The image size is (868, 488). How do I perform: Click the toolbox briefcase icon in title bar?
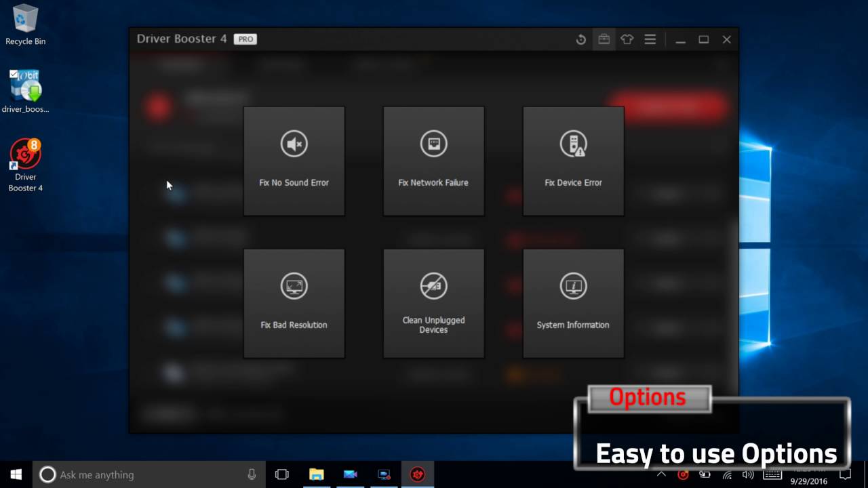604,39
